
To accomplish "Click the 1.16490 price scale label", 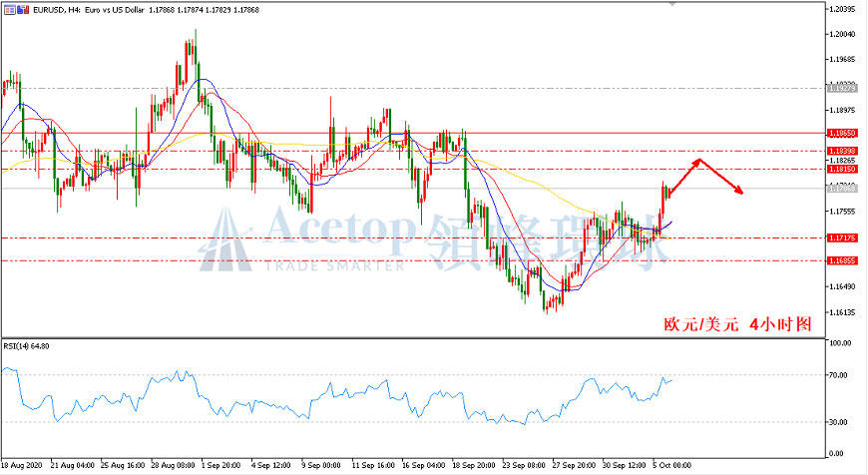I will click(842, 286).
